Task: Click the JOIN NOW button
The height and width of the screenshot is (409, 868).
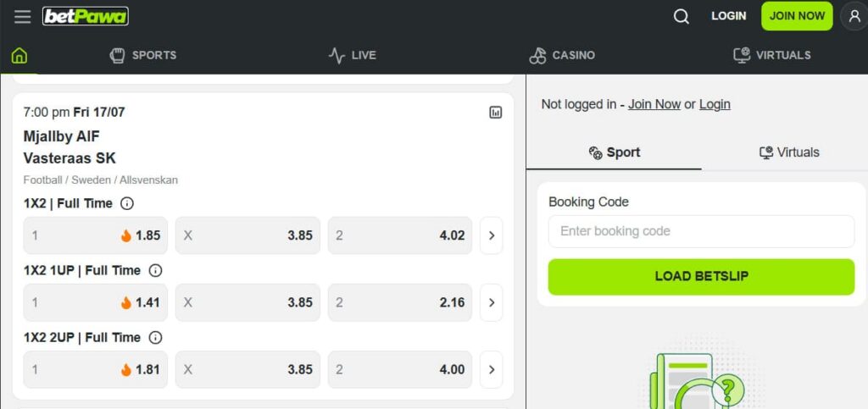Action: coord(797,16)
